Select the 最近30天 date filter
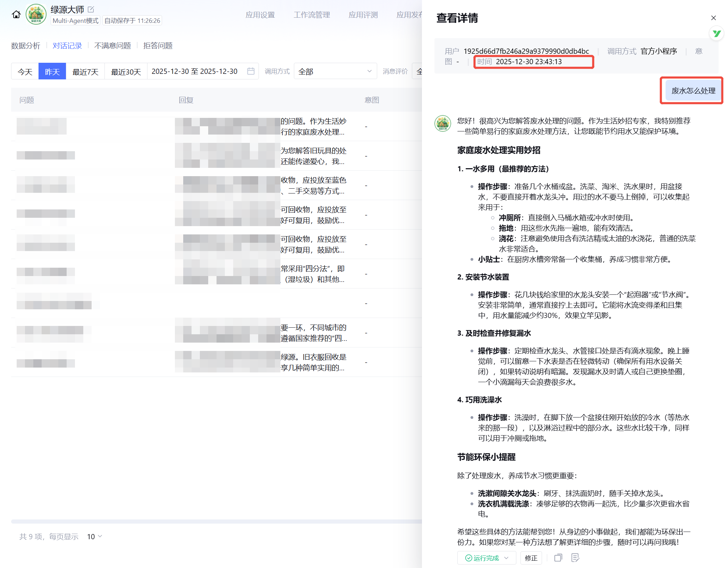 126,71
